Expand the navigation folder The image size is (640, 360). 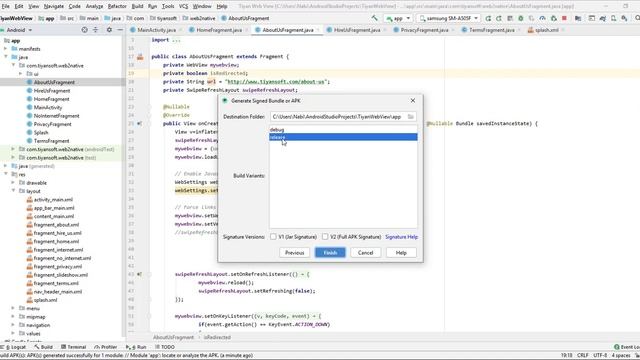[13, 325]
